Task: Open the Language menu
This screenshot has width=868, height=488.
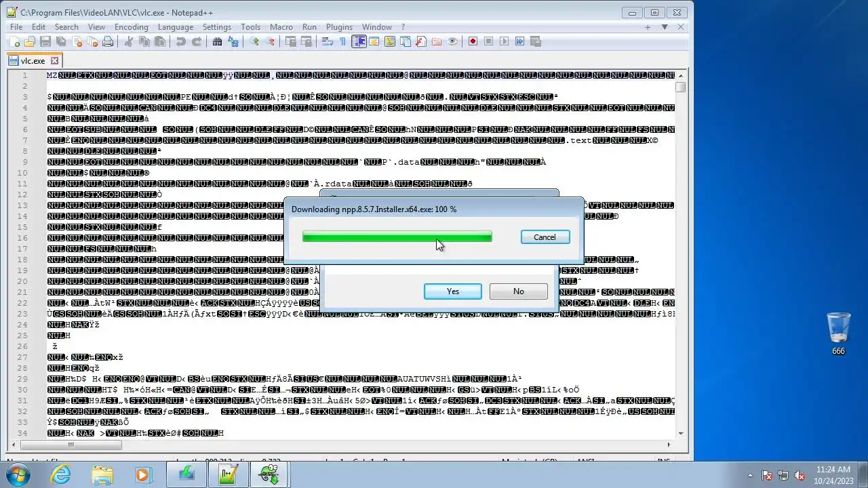Action: coord(176,27)
